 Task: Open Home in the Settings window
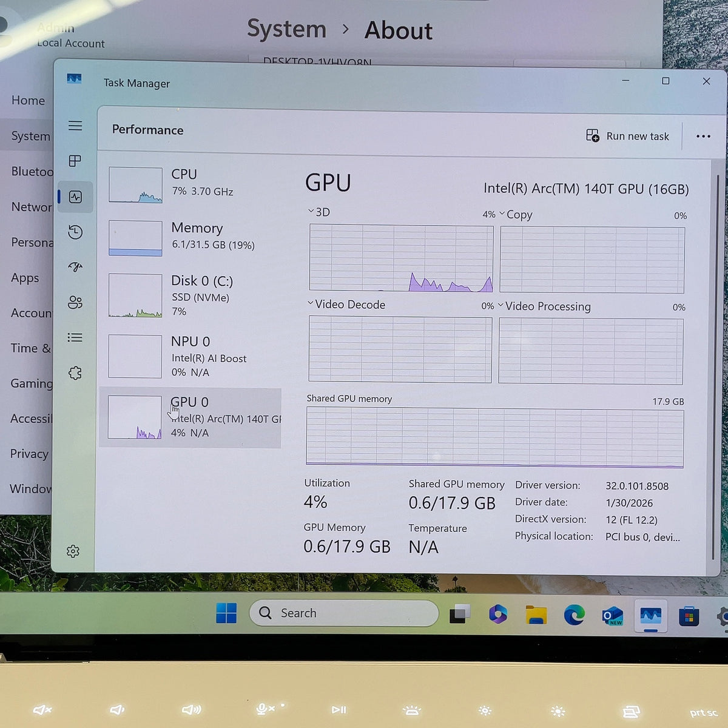[x=28, y=100]
